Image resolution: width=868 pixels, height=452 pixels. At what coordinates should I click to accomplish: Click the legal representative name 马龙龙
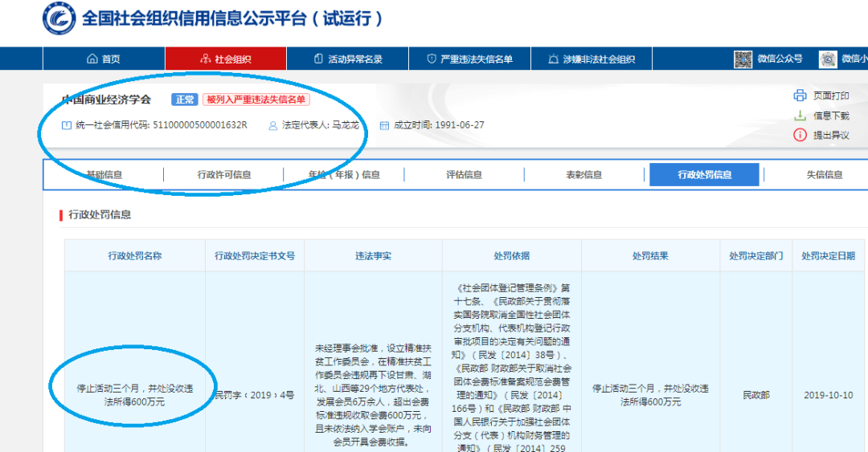(346, 125)
